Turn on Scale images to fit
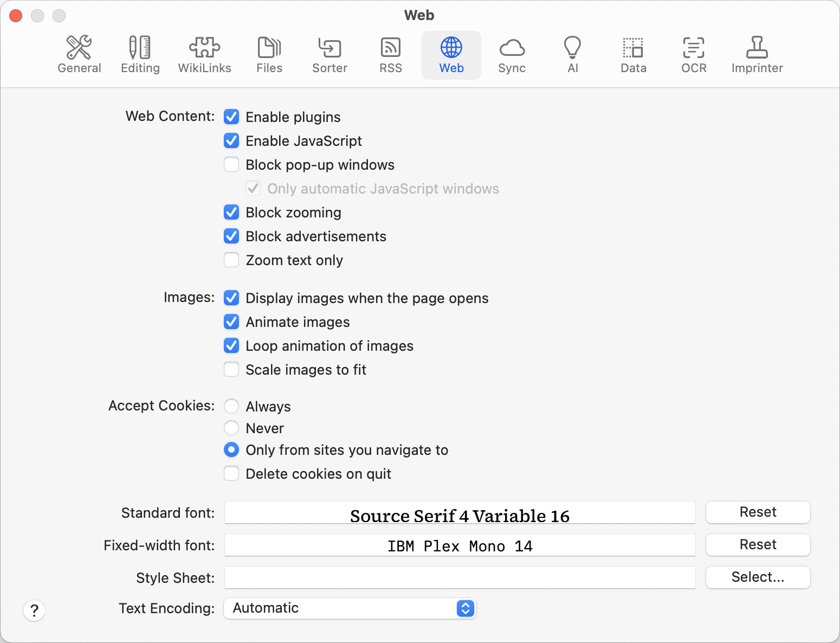 [x=231, y=370]
